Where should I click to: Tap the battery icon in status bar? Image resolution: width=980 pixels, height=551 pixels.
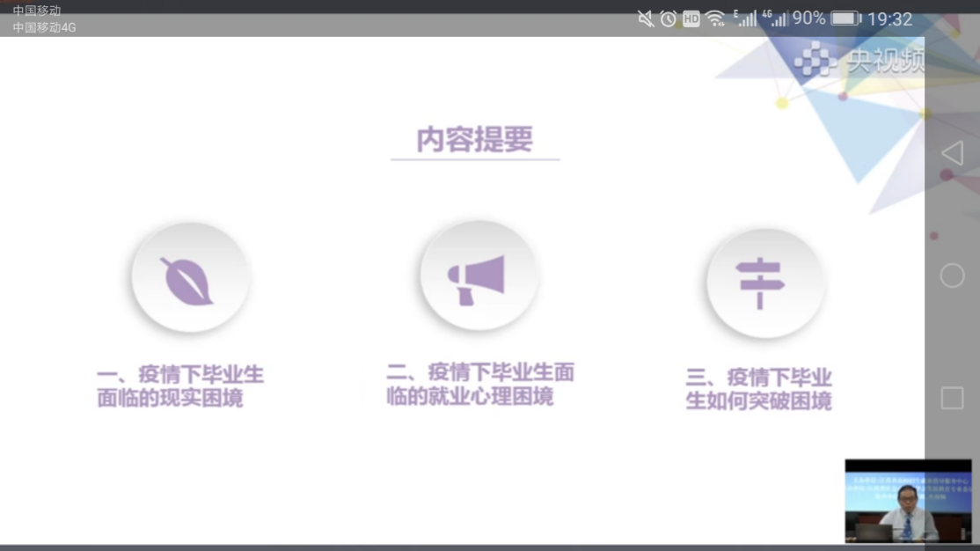click(x=845, y=18)
